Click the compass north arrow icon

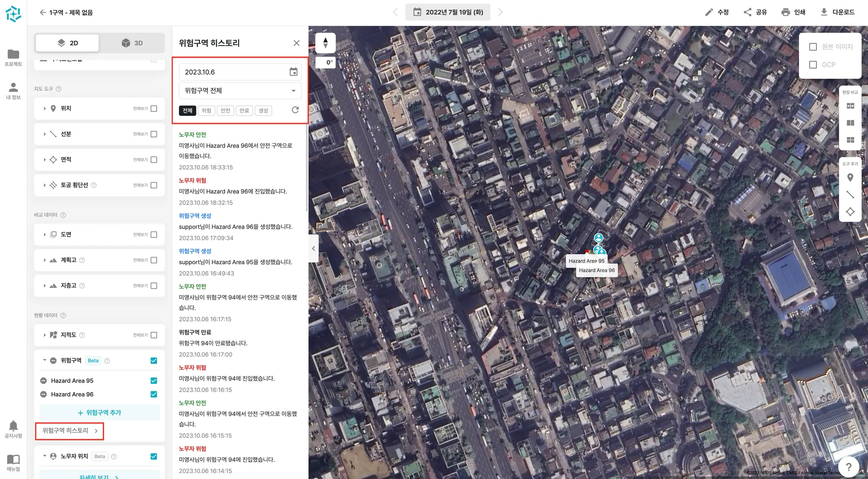pyautogui.click(x=325, y=42)
